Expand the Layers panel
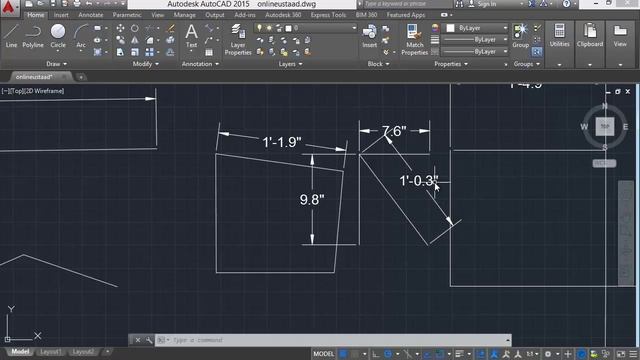Image resolution: width=640 pixels, height=360 pixels. pos(290,64)
